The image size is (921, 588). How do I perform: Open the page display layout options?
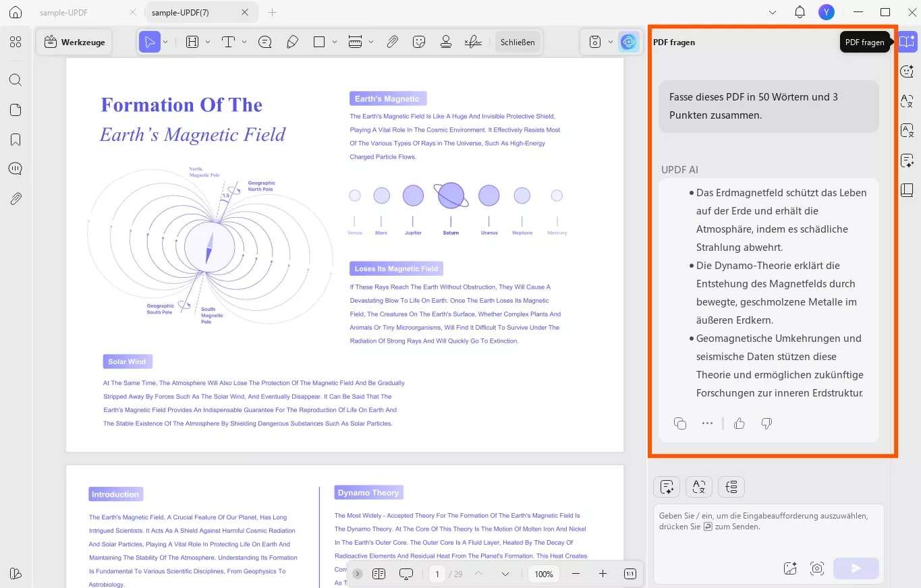pyautogui.click(x=379, y=574)
